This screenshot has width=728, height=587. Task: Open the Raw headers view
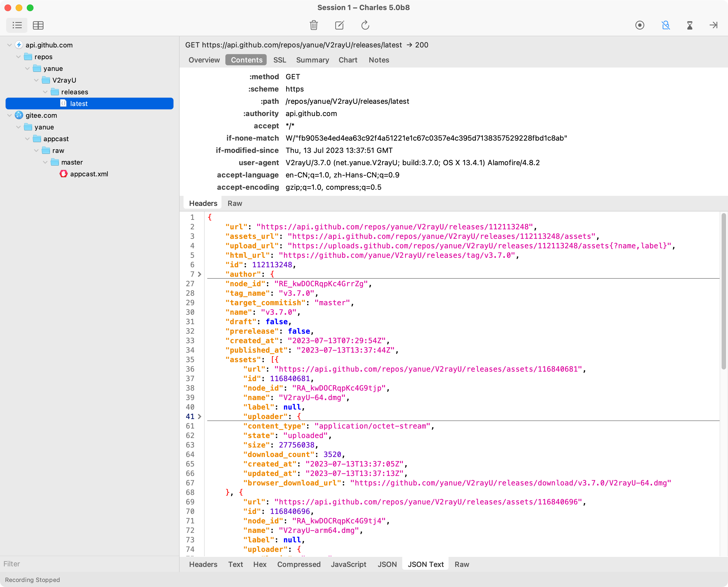(x=235, y=203)
